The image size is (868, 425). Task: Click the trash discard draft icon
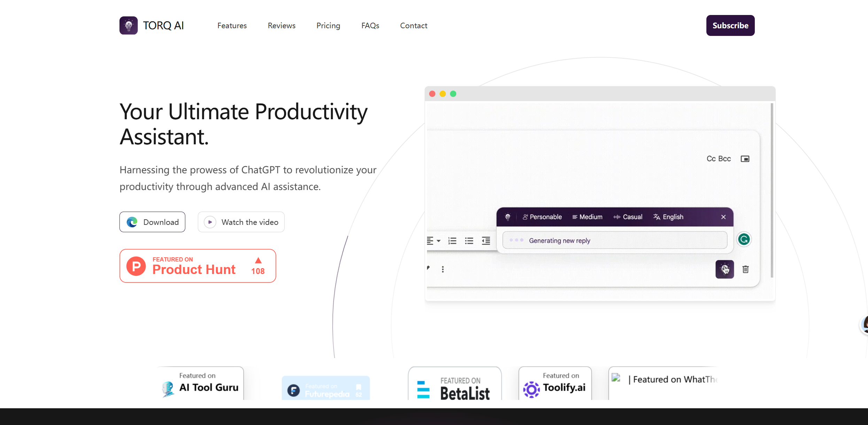pos(745,269)
